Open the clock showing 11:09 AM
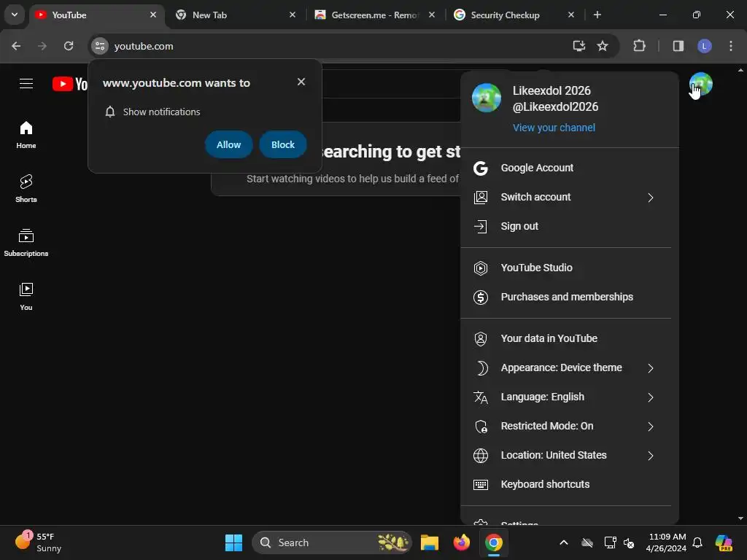747x560 pixels. coord(667,542)
